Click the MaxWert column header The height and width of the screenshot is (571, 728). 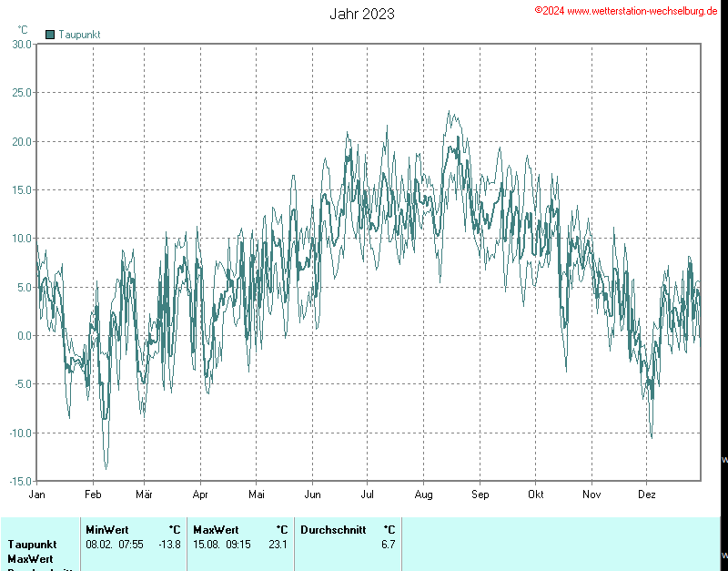[216, 530]
